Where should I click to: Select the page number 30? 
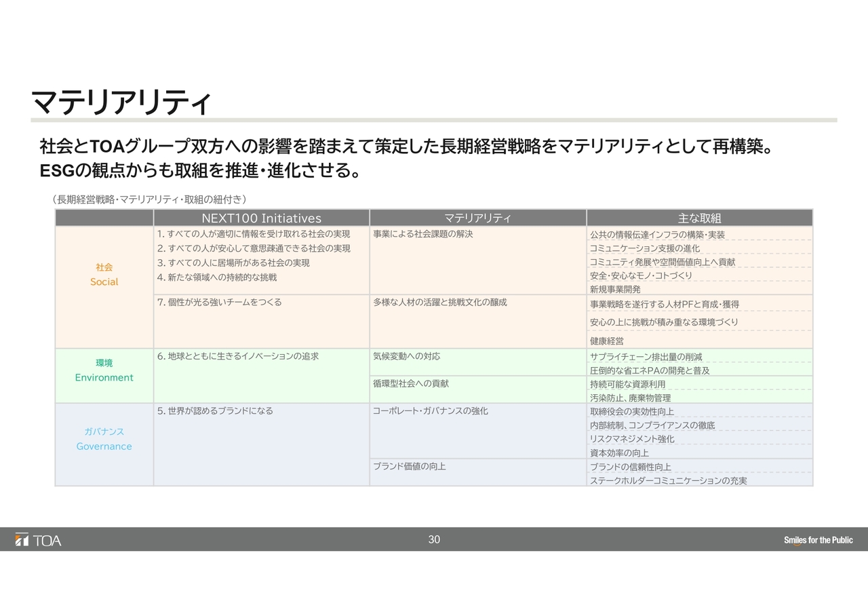pos(434,539)
